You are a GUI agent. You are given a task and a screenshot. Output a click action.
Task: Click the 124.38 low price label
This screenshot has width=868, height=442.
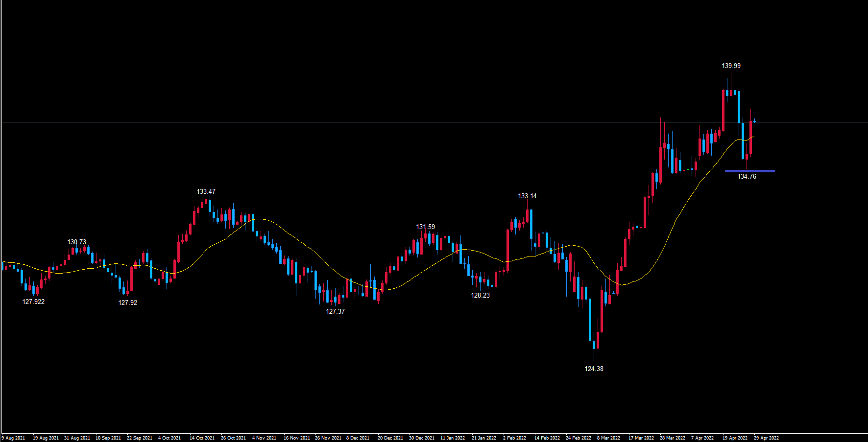pyautogui.click(x=594, y=369)
